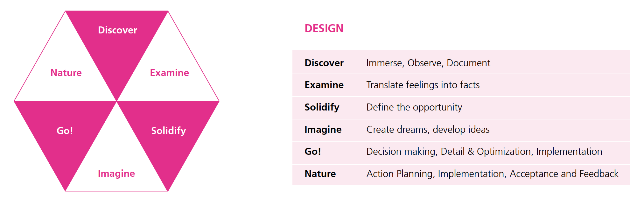
Task: Click the bold Solidify label in the table
Action: click(322, 107)
